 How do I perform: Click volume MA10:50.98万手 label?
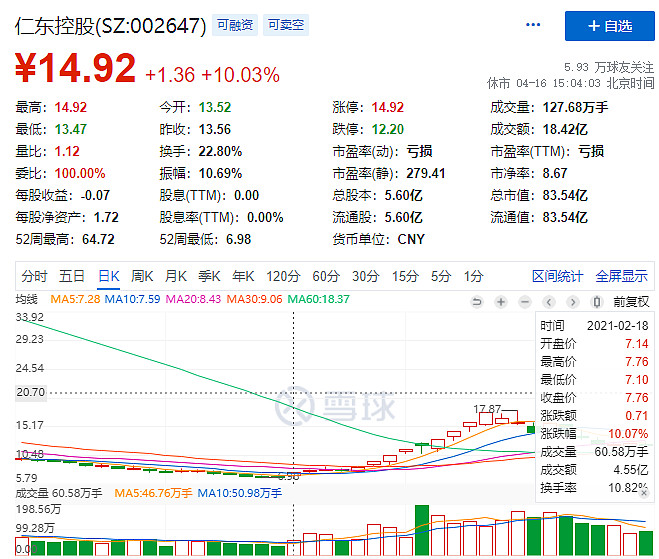(240, 493)
